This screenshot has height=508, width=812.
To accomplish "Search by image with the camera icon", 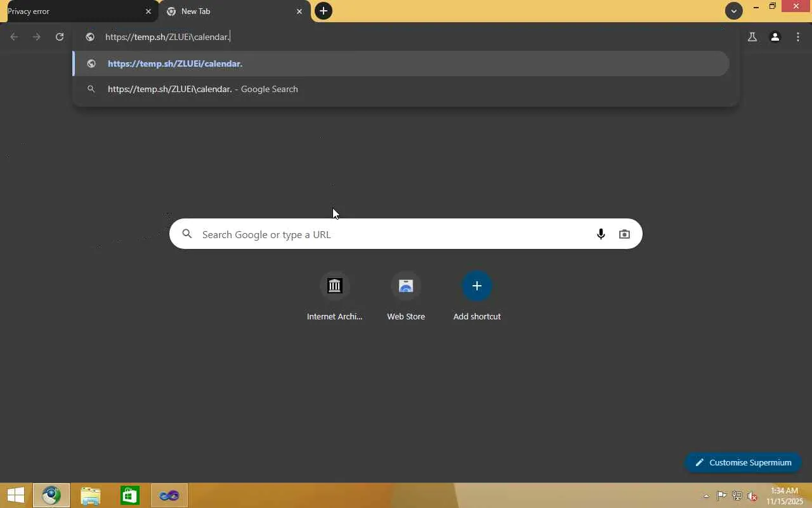I will 625,234.
